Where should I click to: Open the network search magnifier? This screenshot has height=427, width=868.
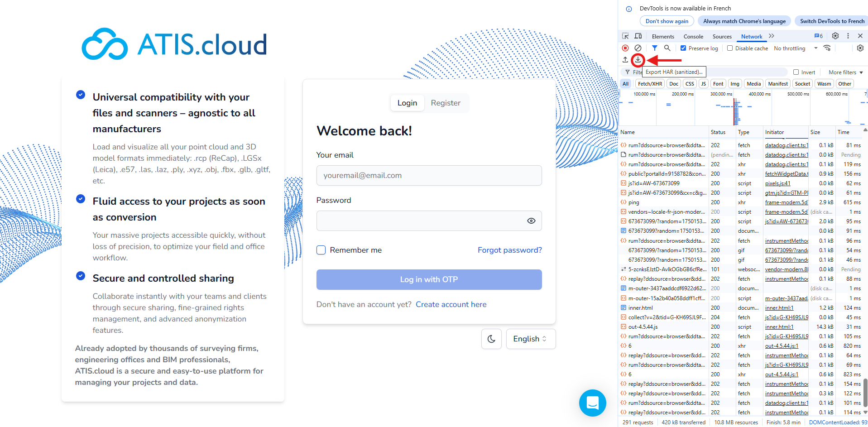click(x=667, y=48)
